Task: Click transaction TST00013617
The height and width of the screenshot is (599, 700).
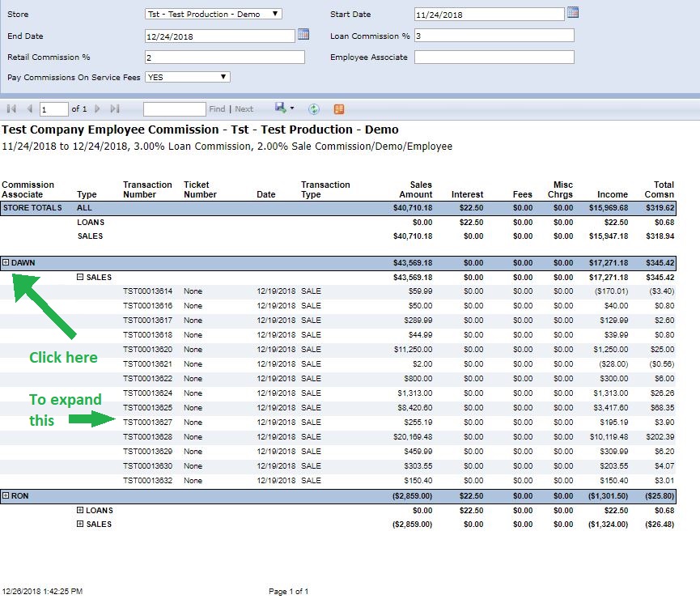Action: point(148,321)
